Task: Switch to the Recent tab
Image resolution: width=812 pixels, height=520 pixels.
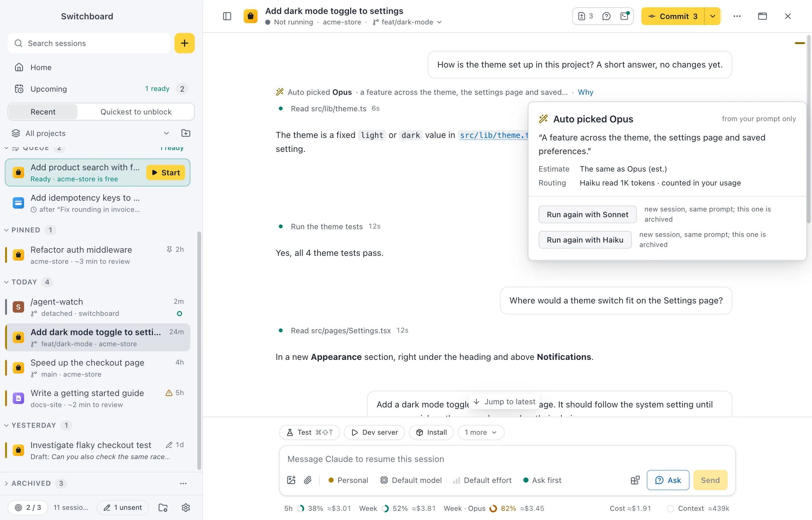Action: pyautogui.click(x=43, y=112)
